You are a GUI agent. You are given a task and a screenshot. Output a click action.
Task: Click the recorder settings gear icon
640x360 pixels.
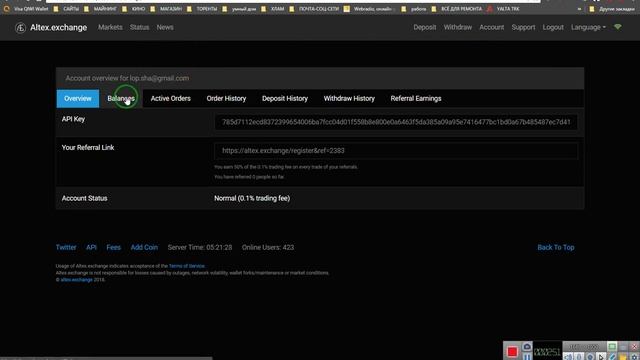[x=634, y=357]
